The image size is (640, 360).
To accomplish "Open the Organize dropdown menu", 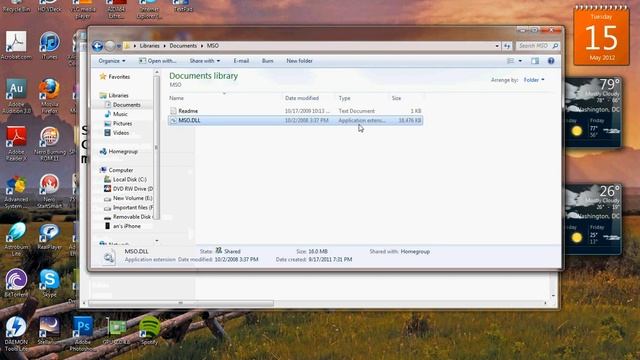I will (111, 61).
